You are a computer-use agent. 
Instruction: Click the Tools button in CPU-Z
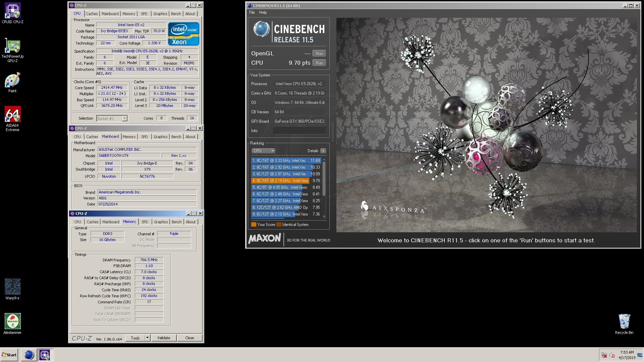(x=135, y=338)
